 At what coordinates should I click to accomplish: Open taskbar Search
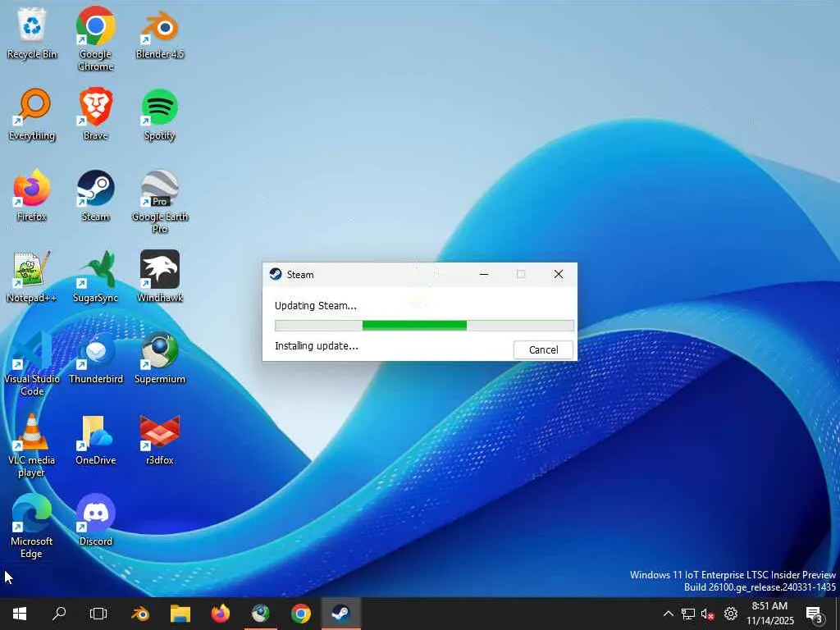pos(59,614)
